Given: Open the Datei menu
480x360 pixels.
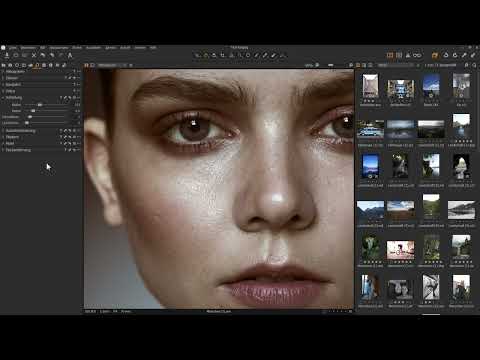Looking at the screenshot, I should tap(13, 48).
